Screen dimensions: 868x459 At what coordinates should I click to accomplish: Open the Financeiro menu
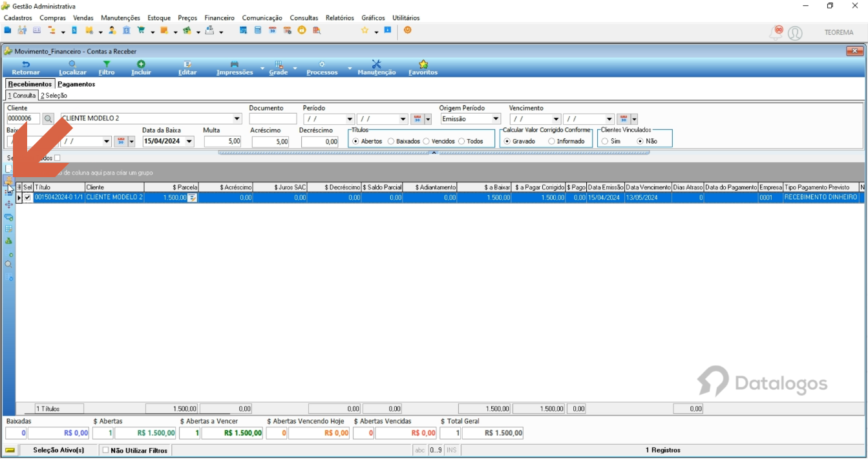click(x=220, y=18)
